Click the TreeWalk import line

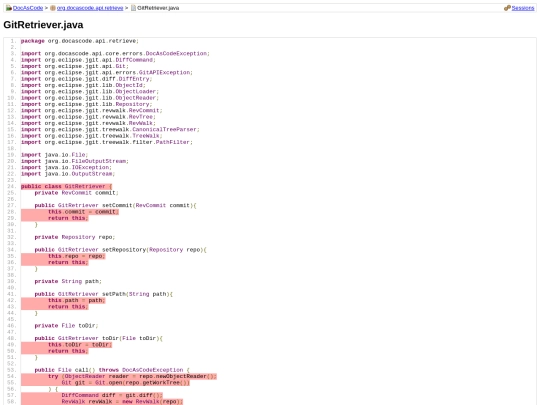click(x=92, y=136)
